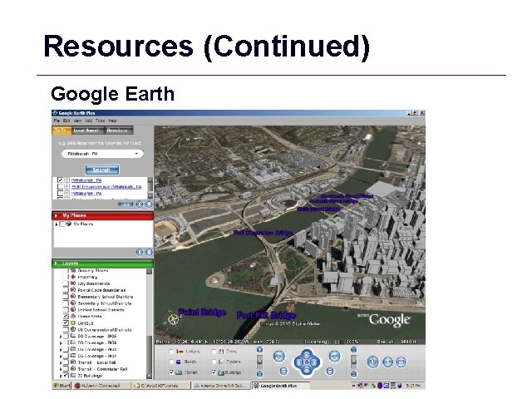Screen dimensions: 532x399
Task: Expand the My Places tree node
Action: [x=56, y=224]
